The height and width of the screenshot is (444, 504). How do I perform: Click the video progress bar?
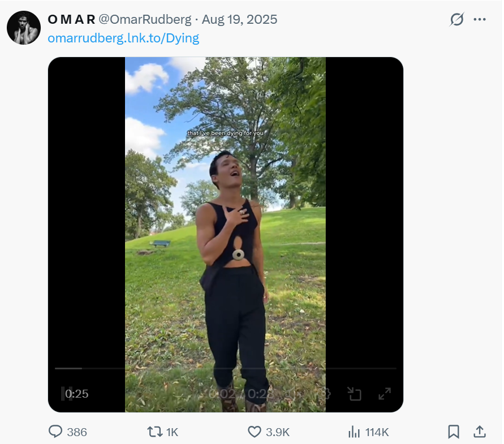point(225,368)
